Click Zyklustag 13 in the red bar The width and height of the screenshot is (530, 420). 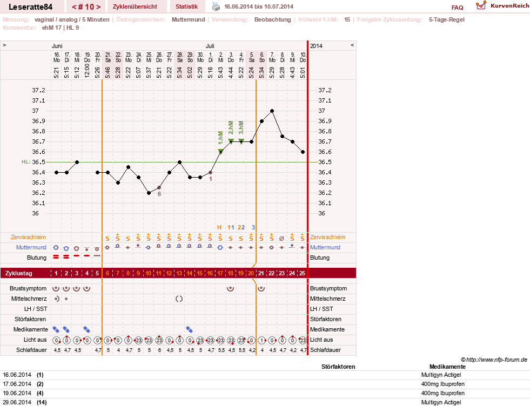179,273
